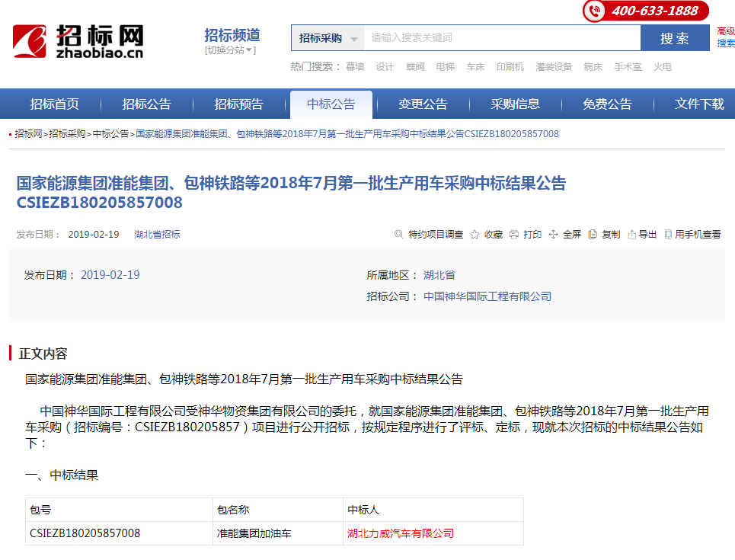The width and height of the screenshot is (735, 560).
Task: Click 招标网 in the breadcrumb
Action: point(28,134)
